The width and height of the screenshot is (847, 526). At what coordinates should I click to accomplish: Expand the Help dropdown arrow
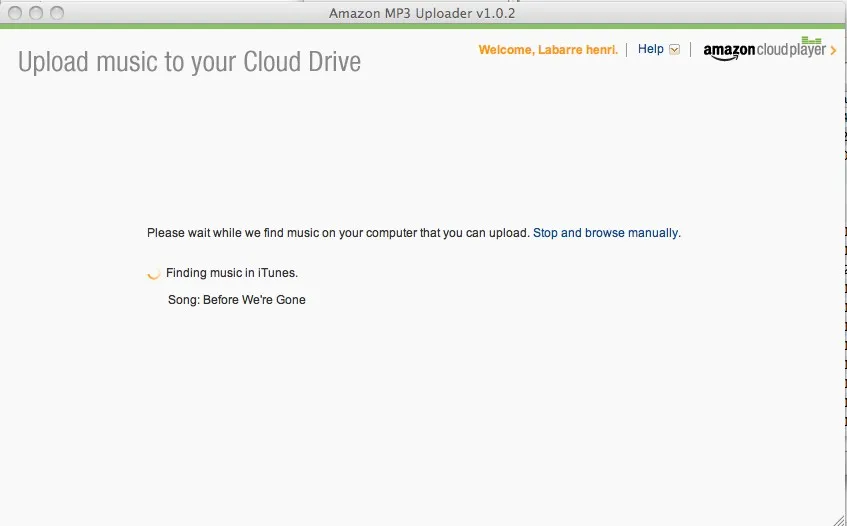(674, 50)
